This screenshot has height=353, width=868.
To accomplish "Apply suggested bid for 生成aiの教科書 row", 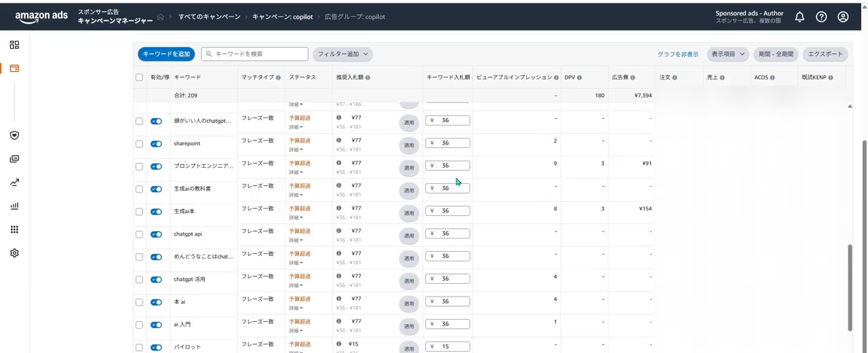I will tap(409, 191).
